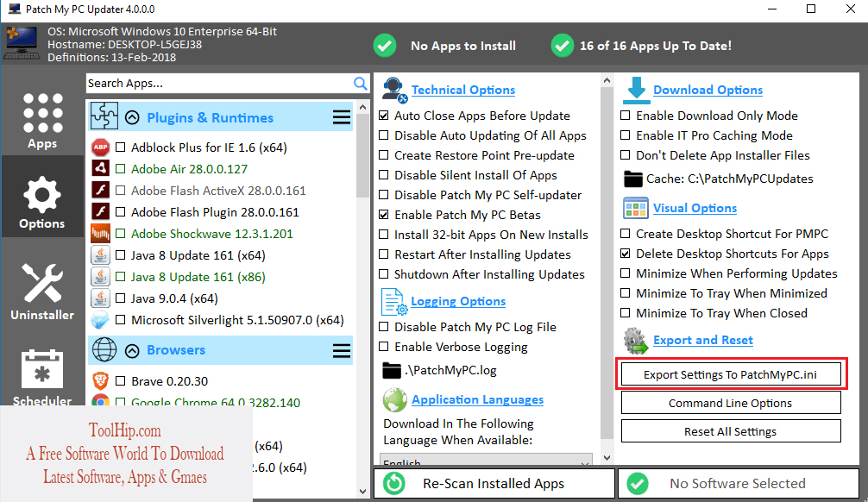Check Minimize To Tray When Closed
This screenshot has height=502, width=868.
point(625,313)
